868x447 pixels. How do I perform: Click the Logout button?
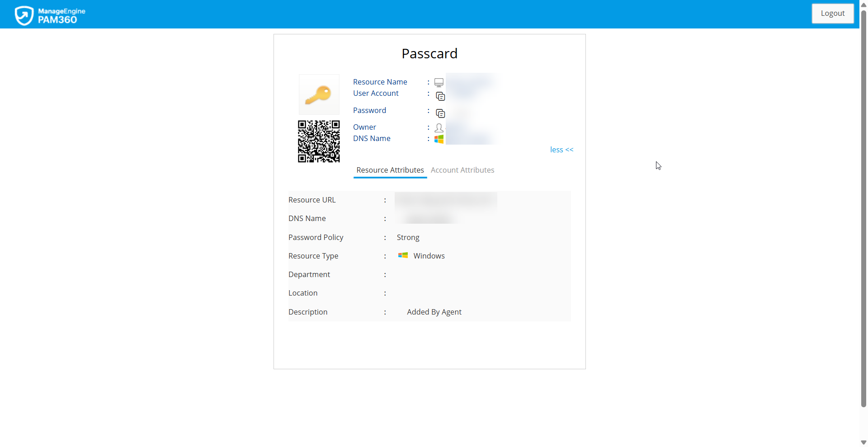(832, 13)
